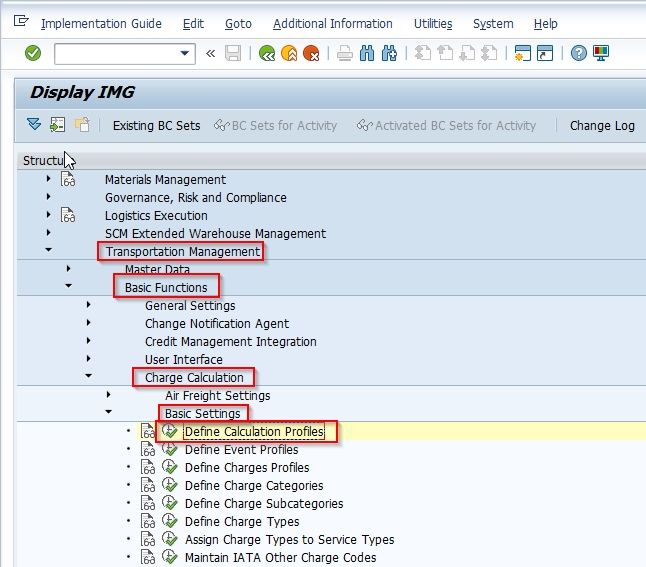Screen dimensions: 646x567
Task: Open the Edit menu
Action: tap(193, 24)
